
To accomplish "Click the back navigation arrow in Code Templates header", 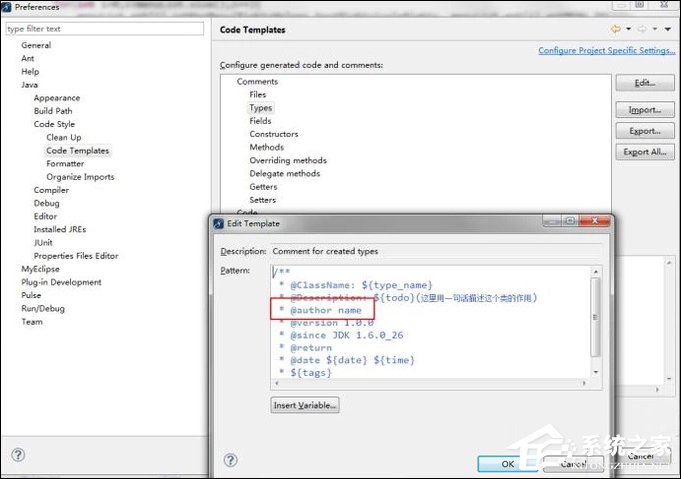I will coord(616,29).
